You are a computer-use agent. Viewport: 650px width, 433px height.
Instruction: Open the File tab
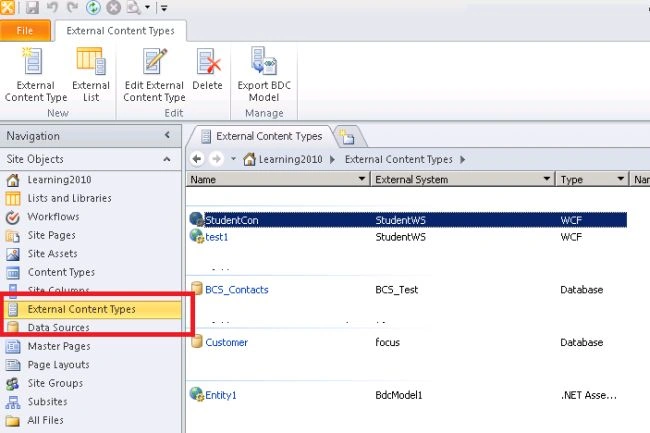coord(25,31)
